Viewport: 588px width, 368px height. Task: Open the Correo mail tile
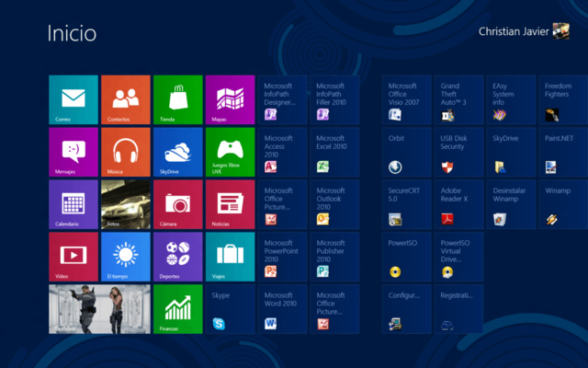click(73, 99)
